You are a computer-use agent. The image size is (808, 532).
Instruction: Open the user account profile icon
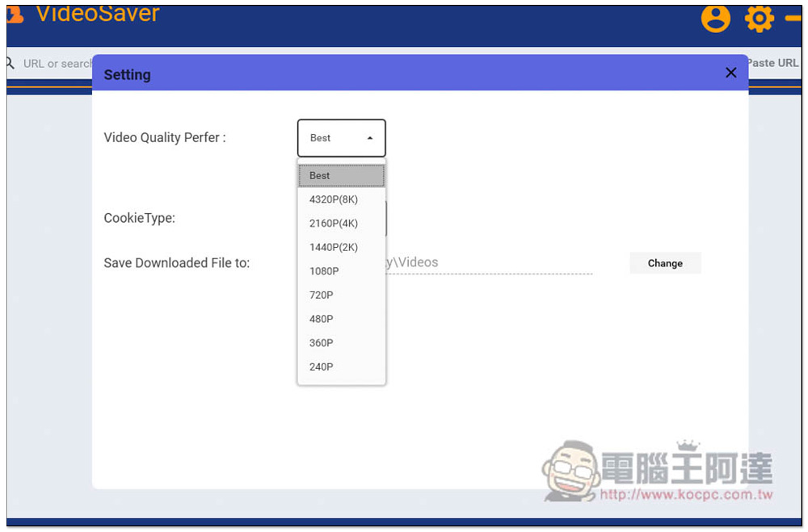coord(715,19)
